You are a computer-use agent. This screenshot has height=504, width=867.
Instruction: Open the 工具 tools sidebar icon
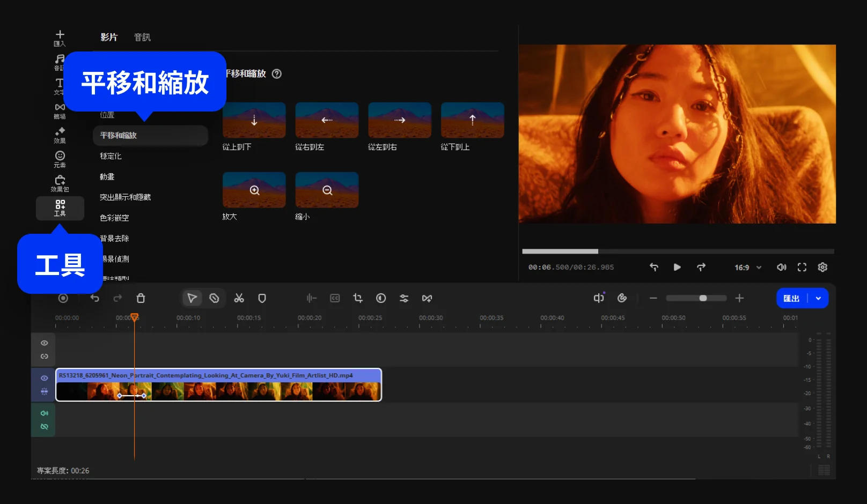pyautogui.click(x=60, y=208)
